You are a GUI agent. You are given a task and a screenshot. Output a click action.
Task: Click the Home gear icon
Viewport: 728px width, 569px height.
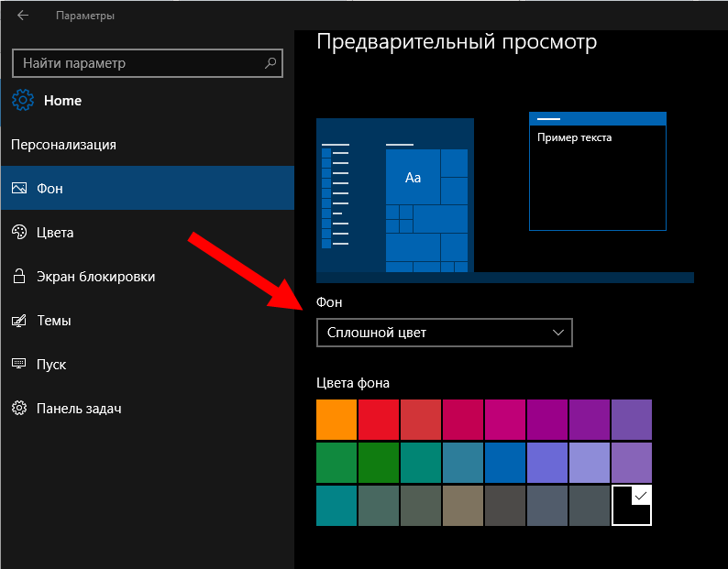coord(23,100)
